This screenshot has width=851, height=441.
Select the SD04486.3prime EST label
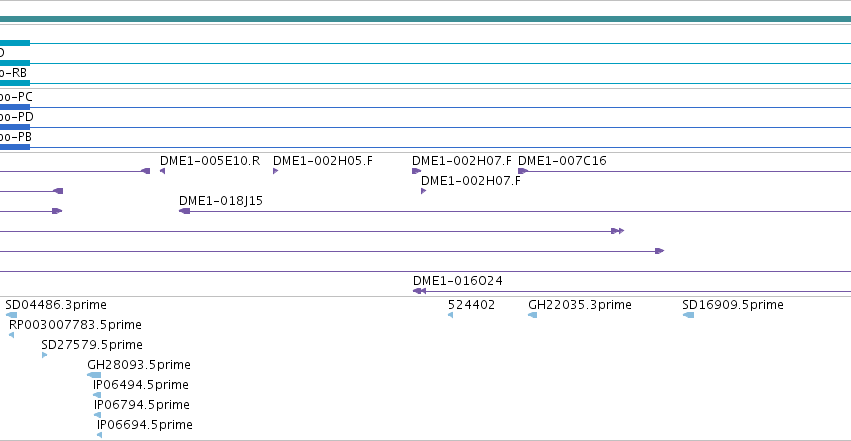[x=56, y=305]
